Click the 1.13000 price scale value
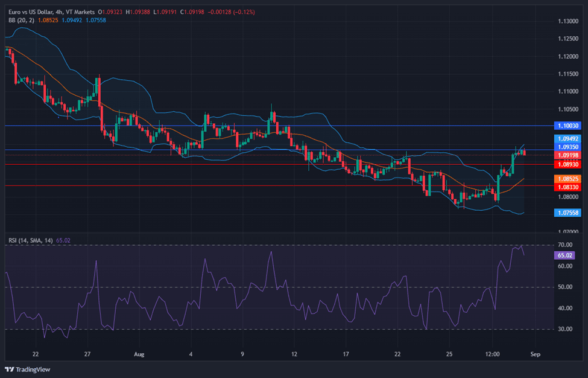 coord(567,21)
